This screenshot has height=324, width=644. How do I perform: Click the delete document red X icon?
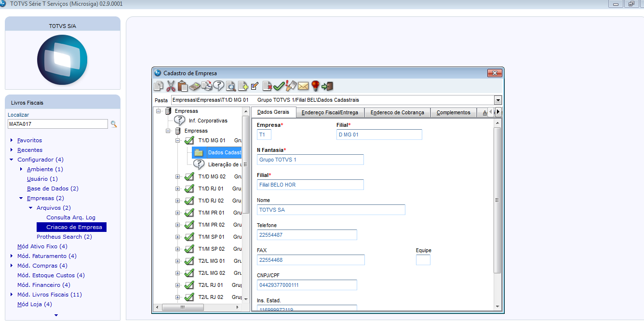[x=267, y=86]
